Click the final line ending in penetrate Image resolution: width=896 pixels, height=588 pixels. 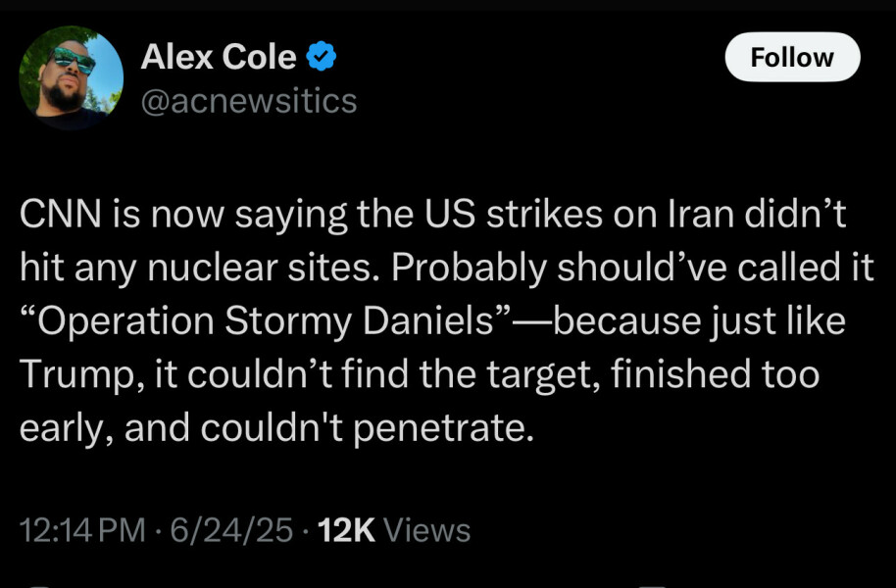point(277,428)
